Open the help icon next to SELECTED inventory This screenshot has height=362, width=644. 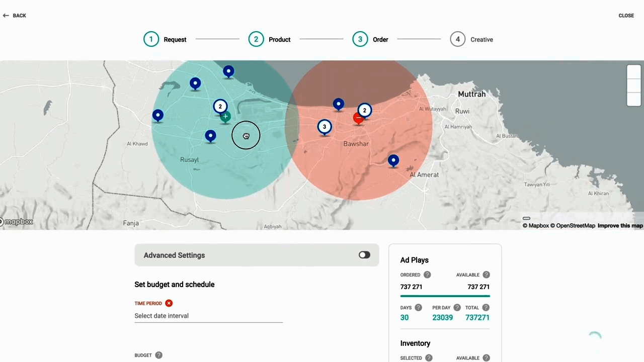coord(428,357)
